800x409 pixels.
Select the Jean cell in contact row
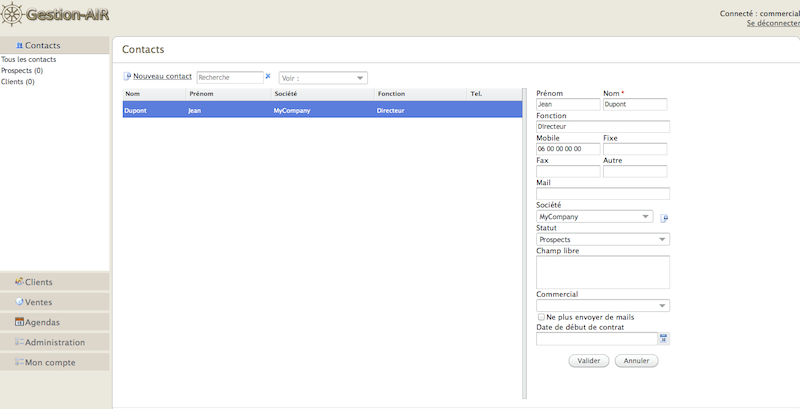point(228,110)
